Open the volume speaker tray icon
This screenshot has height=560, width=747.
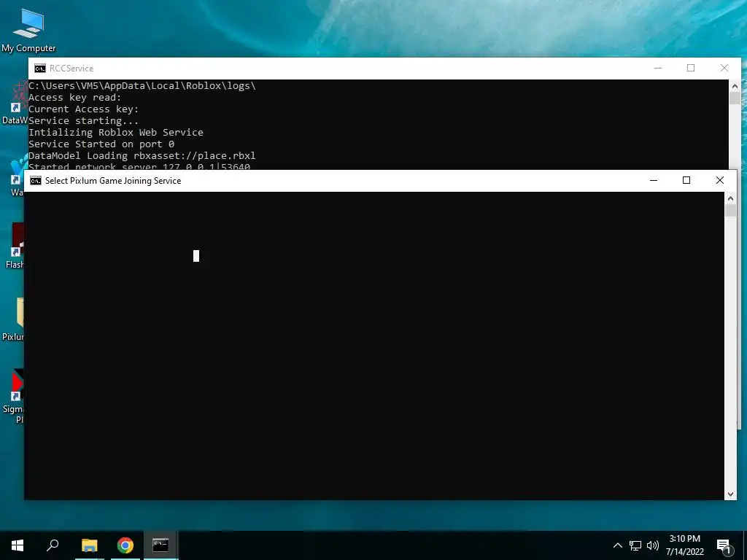653,545
